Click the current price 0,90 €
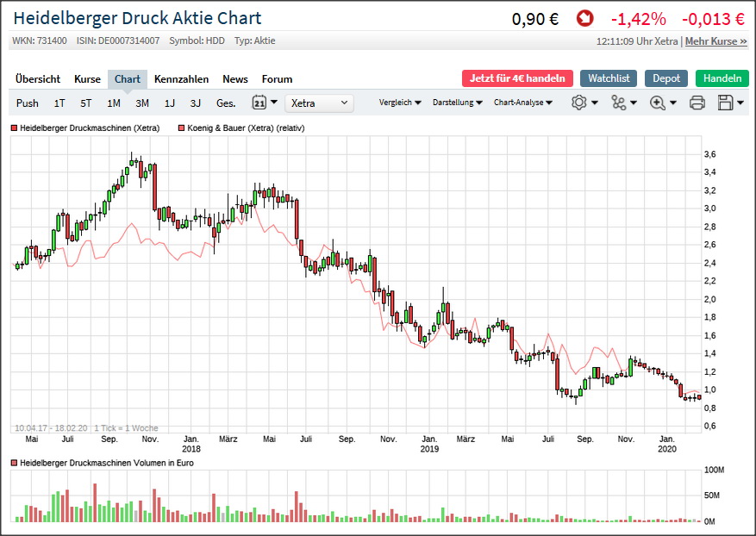 pos(535,19)
